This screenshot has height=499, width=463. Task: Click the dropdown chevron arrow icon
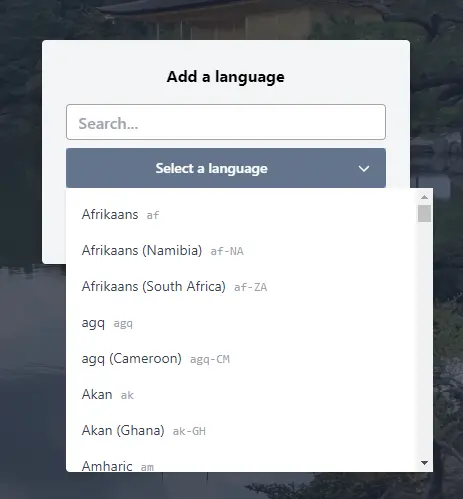(x=364, y=169)
